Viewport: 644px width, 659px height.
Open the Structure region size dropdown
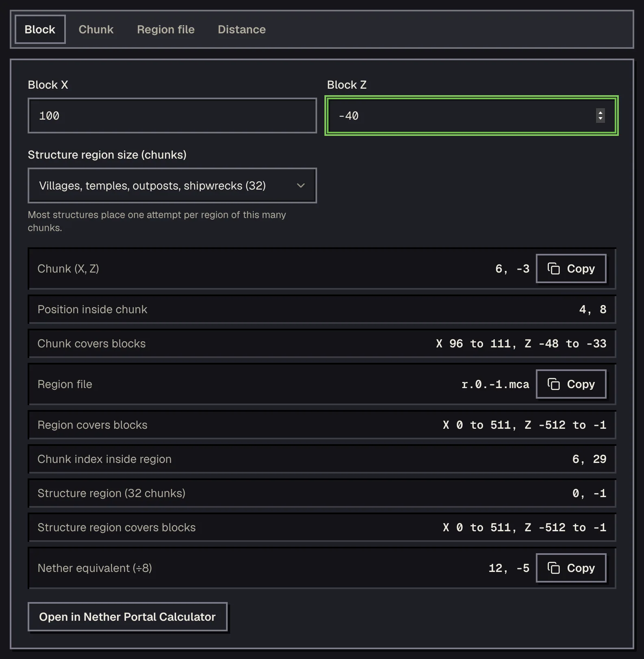[x=172, y=185]
